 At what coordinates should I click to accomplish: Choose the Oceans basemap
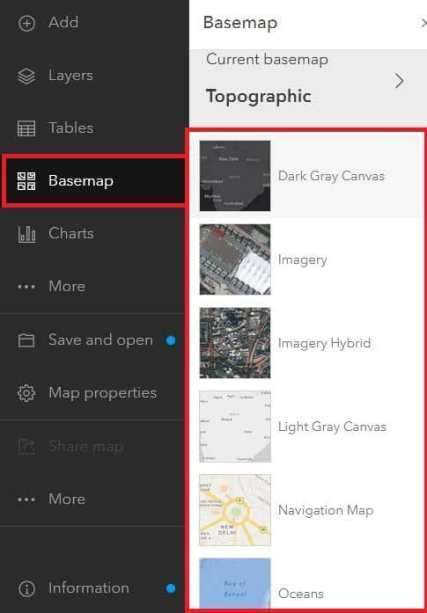[307, 583]
